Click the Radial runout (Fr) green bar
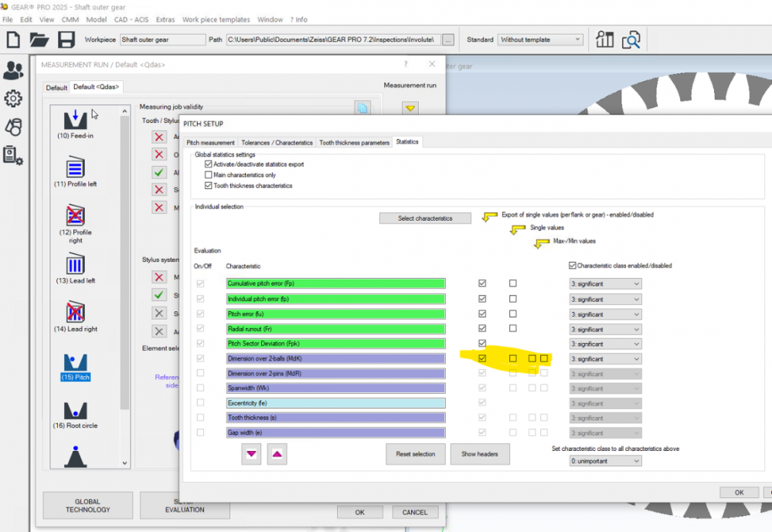Viewport: 772px width, 532px height. click(335, 329)
